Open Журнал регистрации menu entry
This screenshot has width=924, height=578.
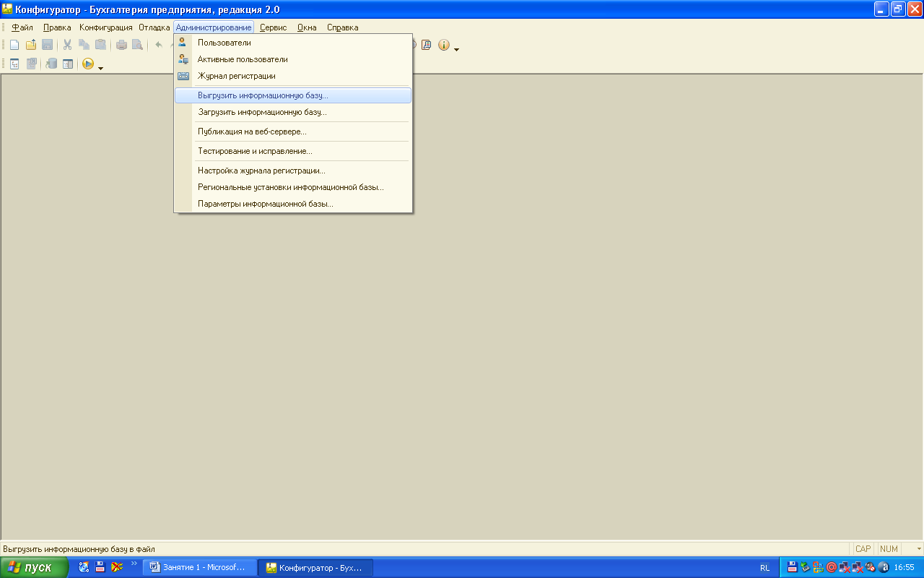click(x=293, y=76)
